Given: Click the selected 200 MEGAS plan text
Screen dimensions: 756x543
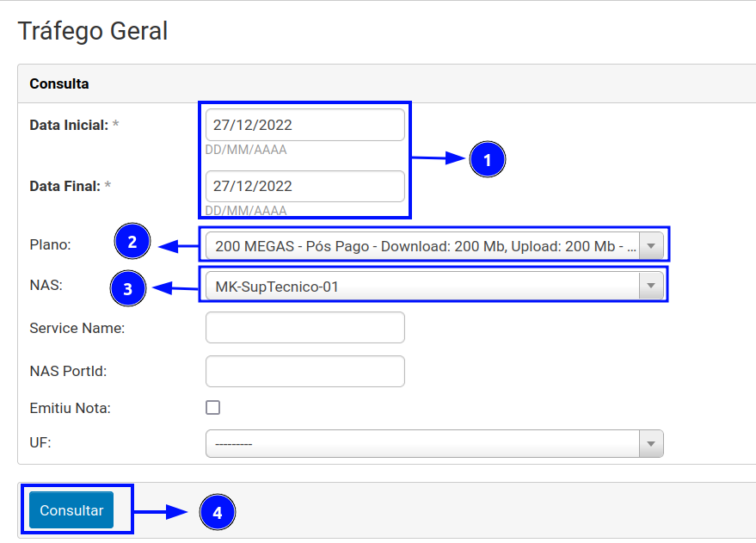Looking at the screenshot, I should 426,246.
